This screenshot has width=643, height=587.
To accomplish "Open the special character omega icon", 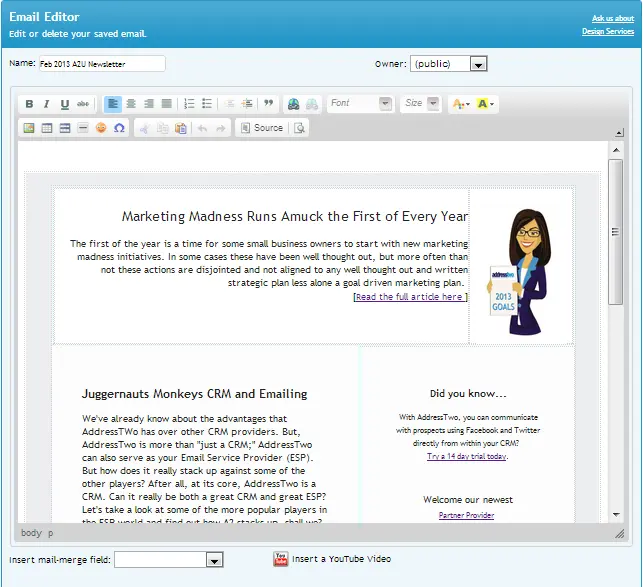I will (x=119, y=128).
